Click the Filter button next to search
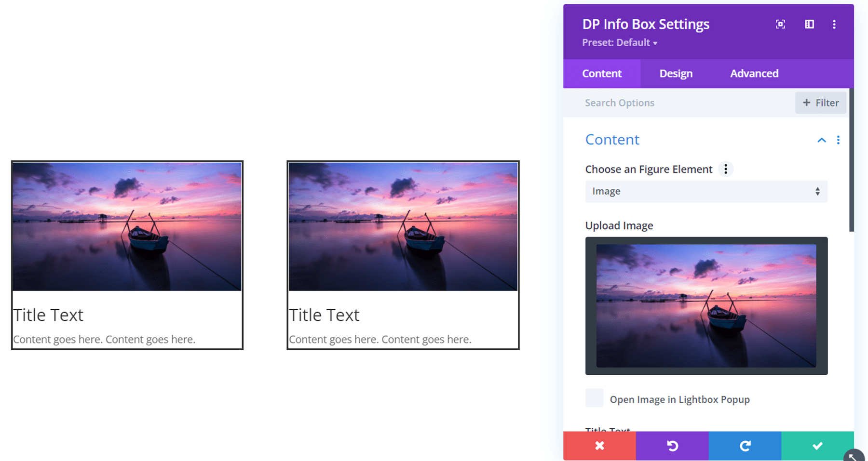 pos(820,103)
